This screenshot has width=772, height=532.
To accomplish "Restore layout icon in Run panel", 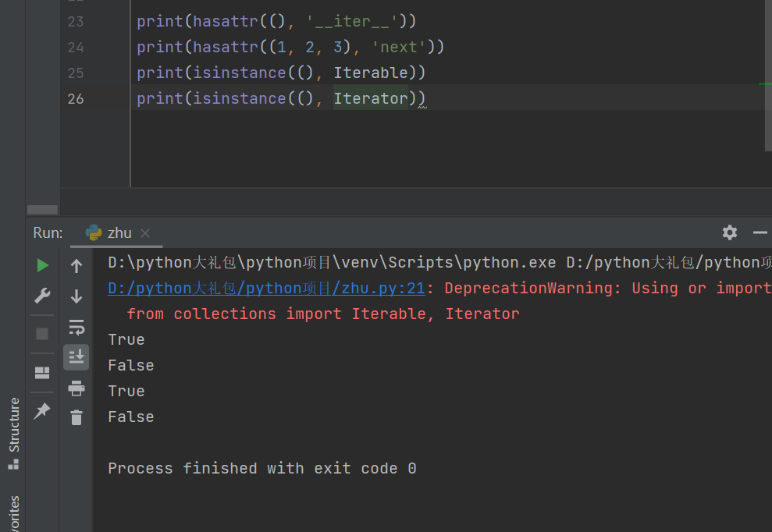I will pos(42,373).
